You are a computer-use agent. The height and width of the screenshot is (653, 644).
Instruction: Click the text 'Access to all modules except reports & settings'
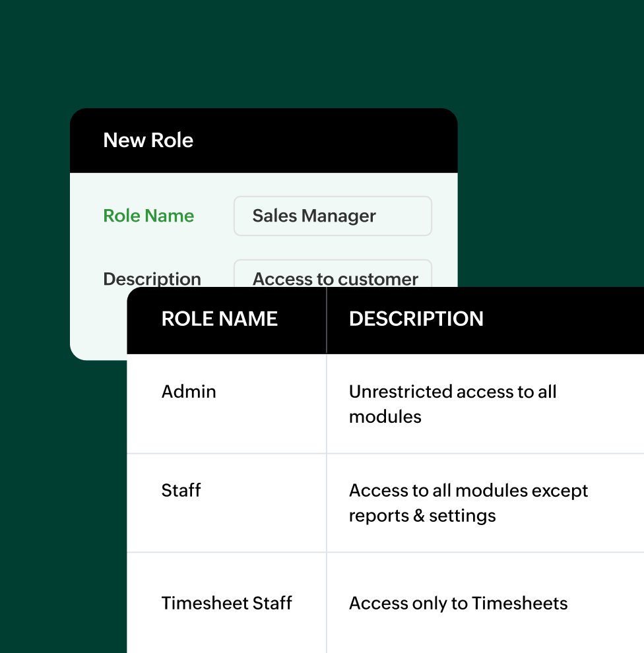(468, 503)
